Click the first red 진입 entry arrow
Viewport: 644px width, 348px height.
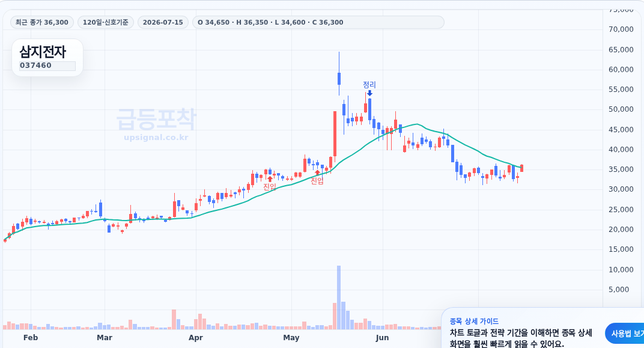pyautogui.click(x=270, y=179)
